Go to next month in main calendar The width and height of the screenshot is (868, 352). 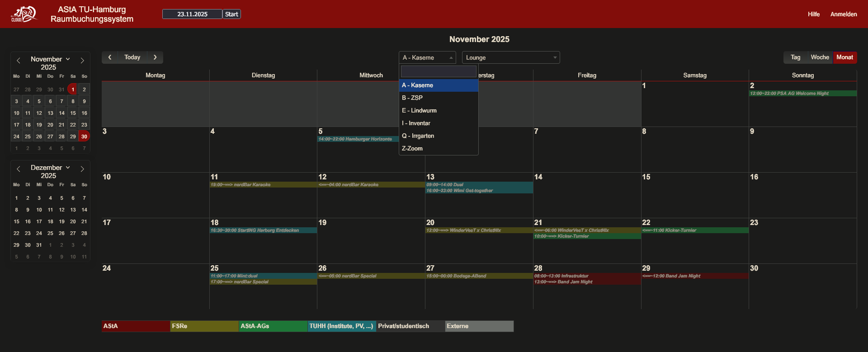(x=155, y=57)
